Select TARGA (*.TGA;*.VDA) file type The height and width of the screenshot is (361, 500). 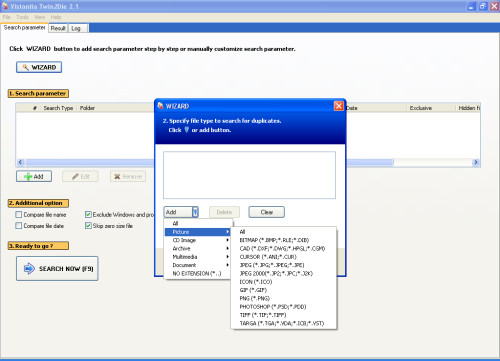pos(284,323)
